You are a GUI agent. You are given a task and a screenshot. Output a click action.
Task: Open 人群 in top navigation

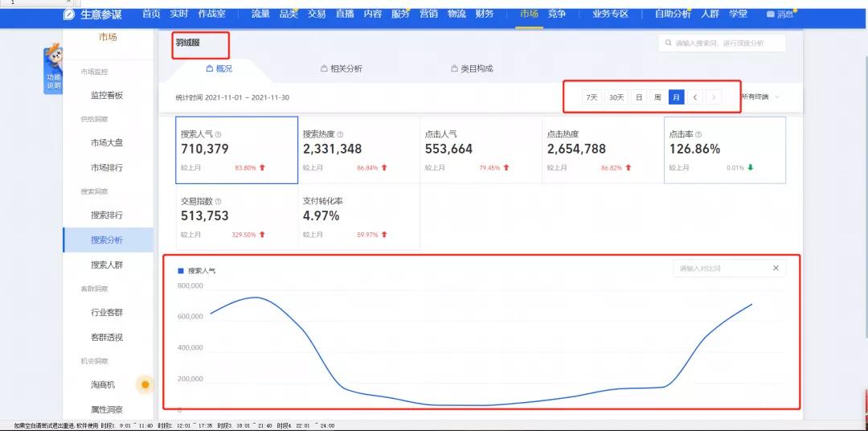(x=710, y=14)
